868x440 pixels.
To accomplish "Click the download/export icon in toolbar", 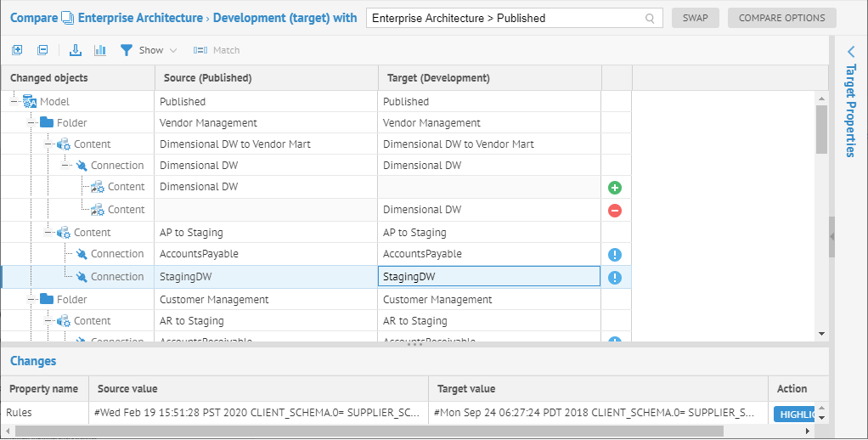I will point(76,50).
